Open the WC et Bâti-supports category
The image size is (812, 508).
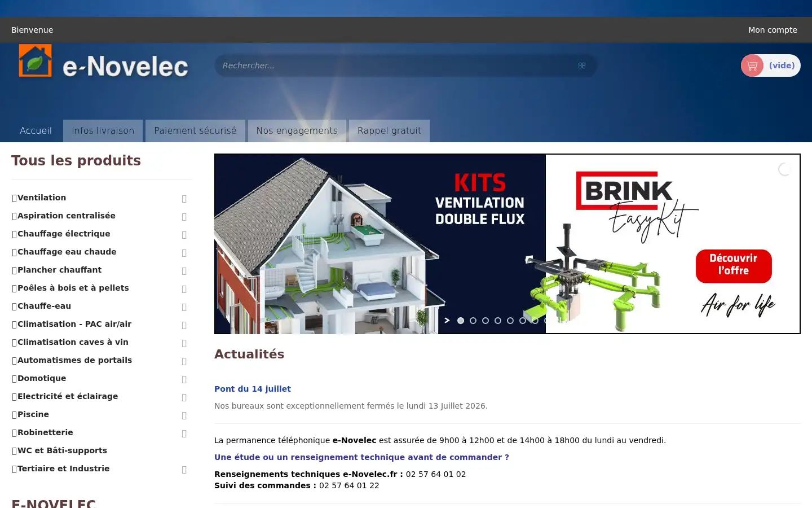pos(62,450)
